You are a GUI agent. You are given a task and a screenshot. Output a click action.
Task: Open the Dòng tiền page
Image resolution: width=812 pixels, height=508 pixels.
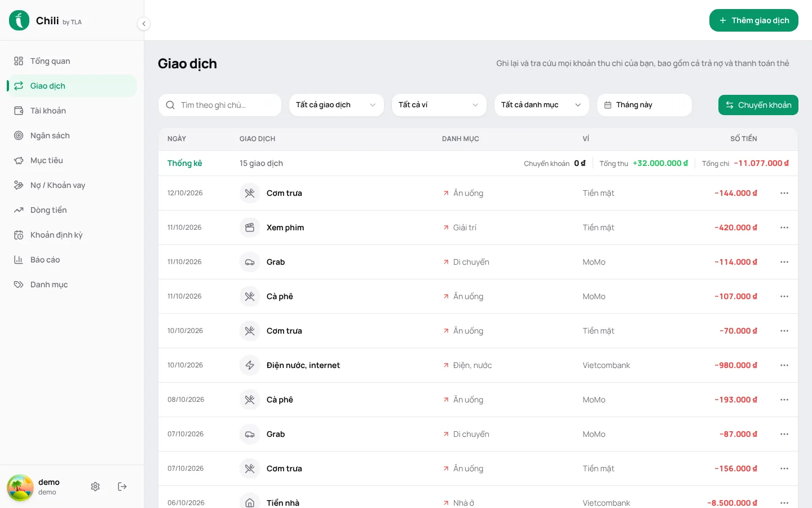tap(72, 210)
